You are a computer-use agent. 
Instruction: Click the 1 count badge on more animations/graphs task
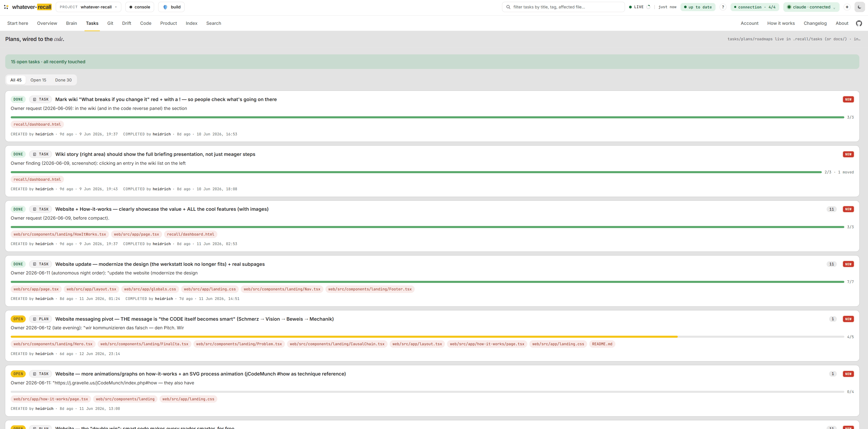point(833,374)
